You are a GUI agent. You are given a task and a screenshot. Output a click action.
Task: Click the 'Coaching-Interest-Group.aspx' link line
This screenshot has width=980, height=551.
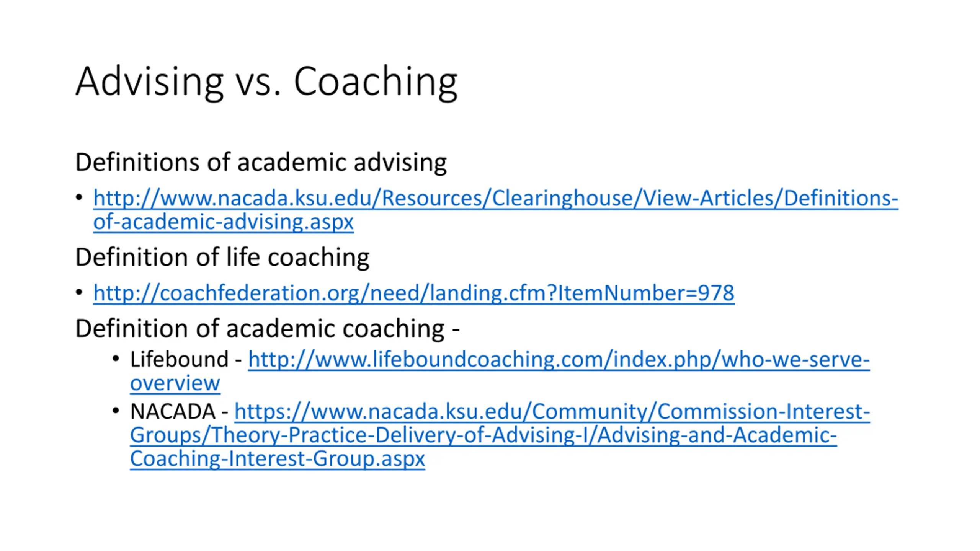pyautogui.click(x=278, y=459)
